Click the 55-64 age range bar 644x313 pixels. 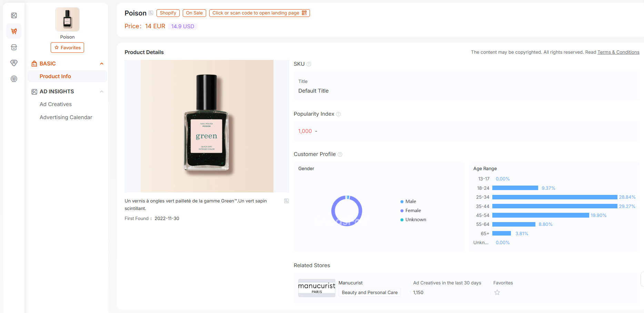(514, 225)
